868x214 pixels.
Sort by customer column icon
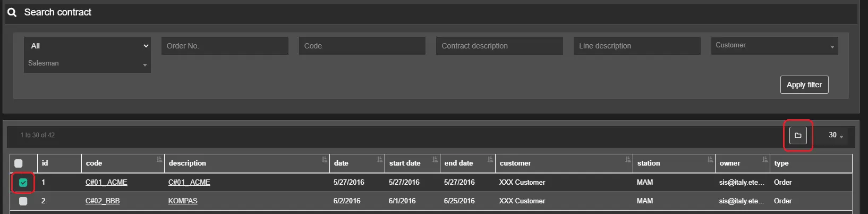(x=627, y=160)
